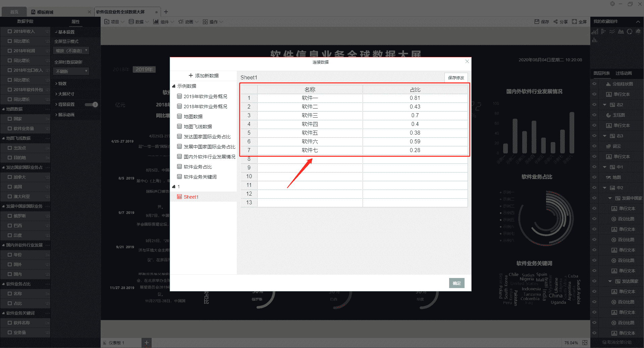Collapse the 右2 layer group
644x348 pixels.
tap(604, 105)
